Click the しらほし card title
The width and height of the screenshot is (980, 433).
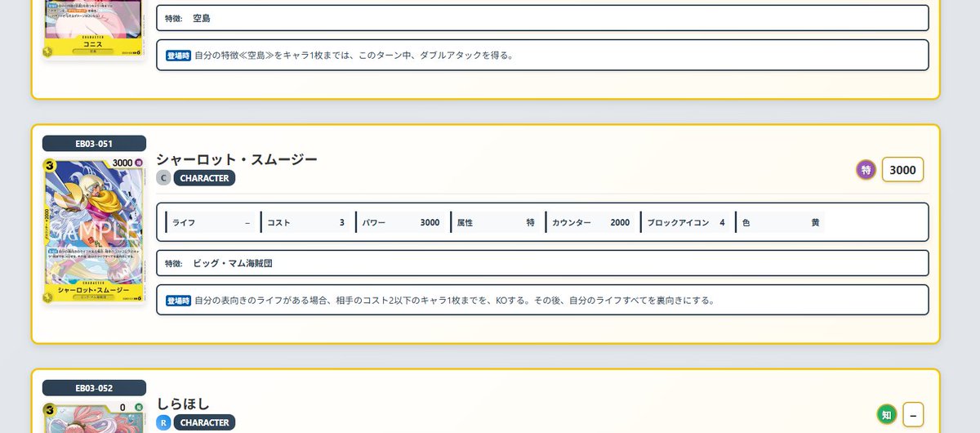click(183, 404)
